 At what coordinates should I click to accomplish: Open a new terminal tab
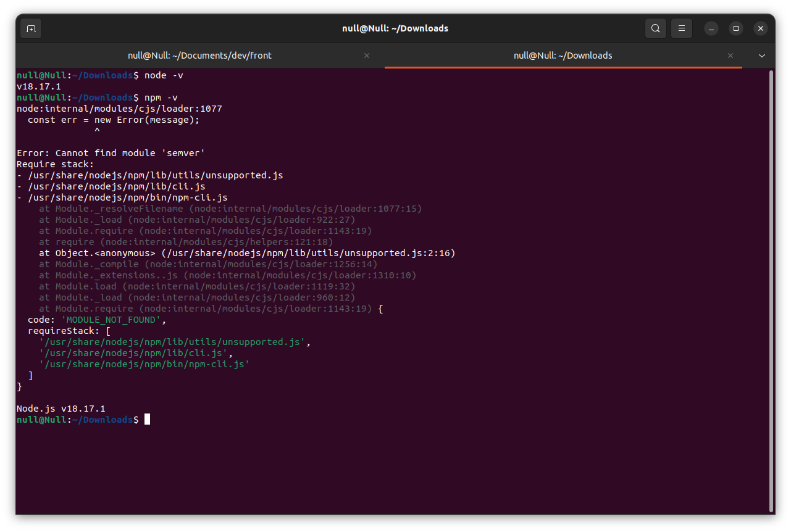point(31,28)
